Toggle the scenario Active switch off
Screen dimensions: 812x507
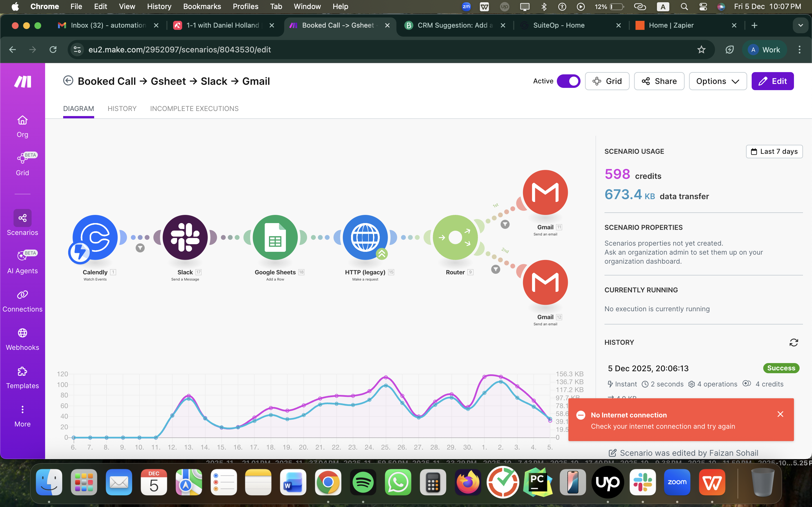coord(569,81)
